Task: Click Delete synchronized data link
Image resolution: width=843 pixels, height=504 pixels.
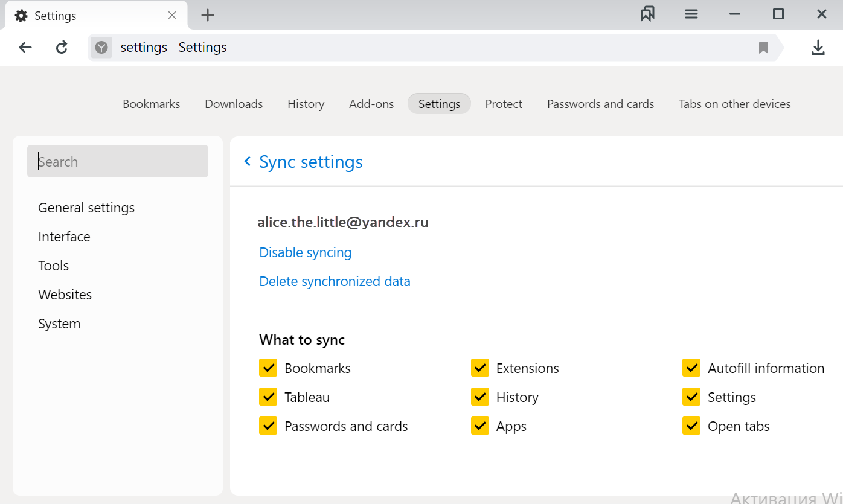Action: point(335,281)
